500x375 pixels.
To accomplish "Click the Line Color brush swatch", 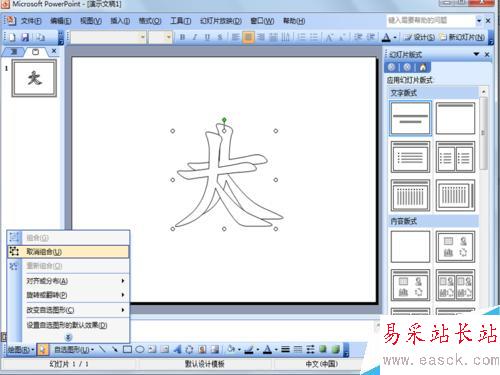I will pos(249,349).
